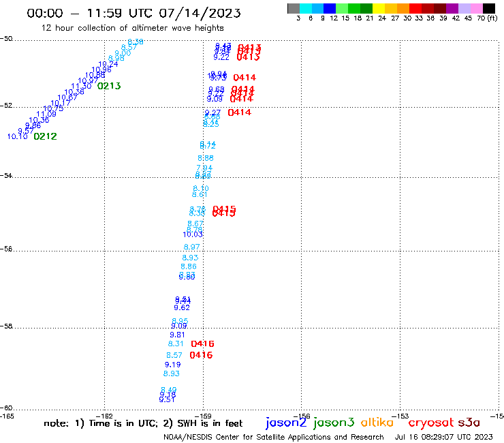Click the 8.72 wave height value
Screen dimensions: 504x443
click(208, 146)
